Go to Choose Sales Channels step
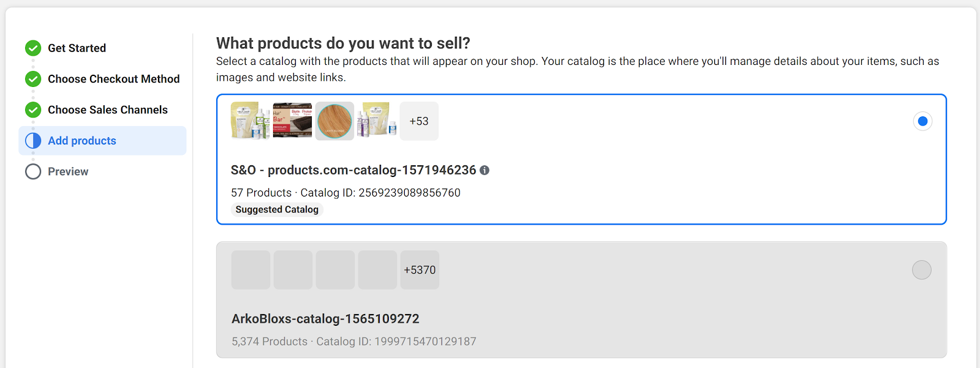The width and height of the screenshot is (980, 368). pyautogui.click(x=107, y=110)
